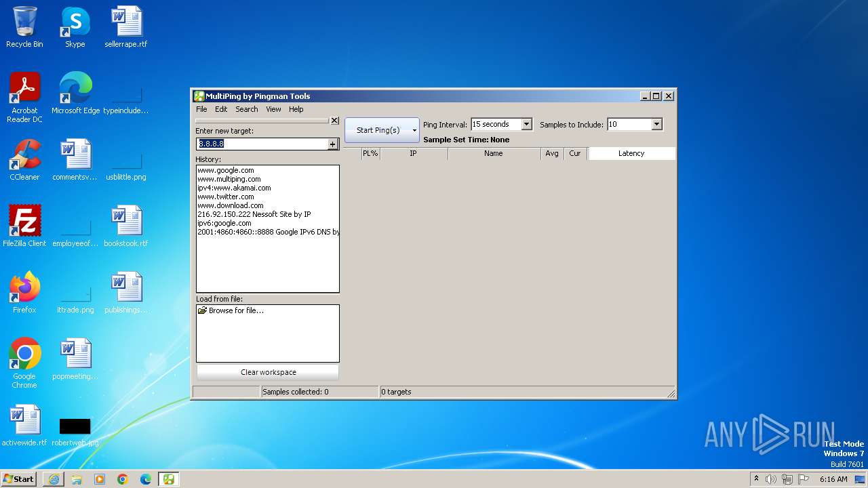Open the FileZilla Client shortcut
Viewport: 868px width, 488px height.
click(24, 226)
